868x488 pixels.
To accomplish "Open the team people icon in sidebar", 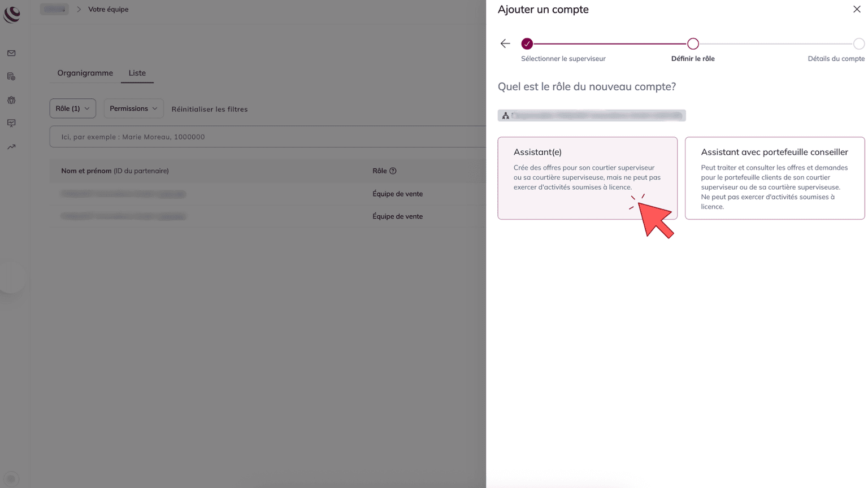I will (11, 100).
